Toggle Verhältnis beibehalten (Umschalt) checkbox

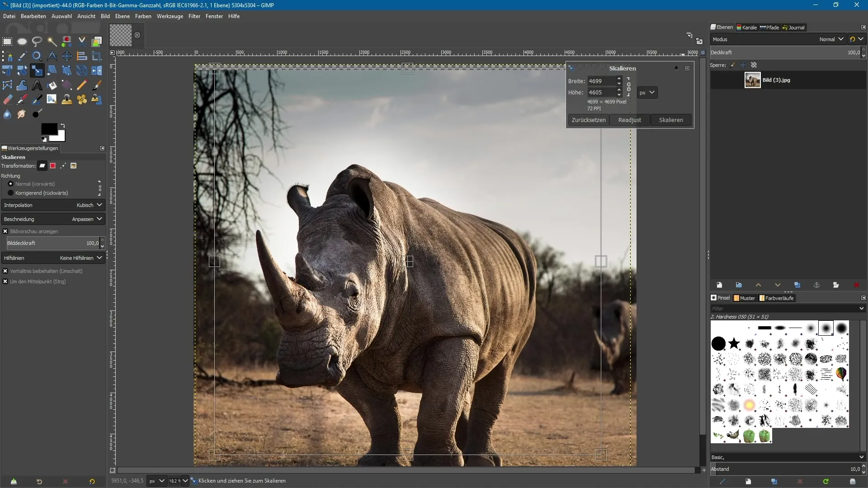coord(5,271)
